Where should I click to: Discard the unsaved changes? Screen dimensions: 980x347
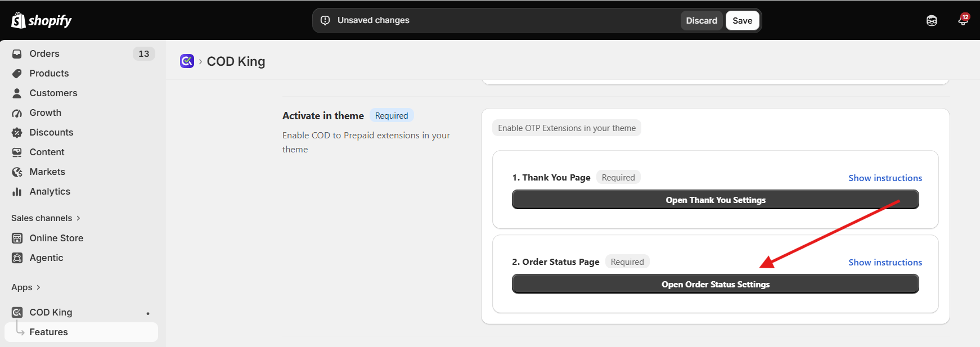point(702,21)
